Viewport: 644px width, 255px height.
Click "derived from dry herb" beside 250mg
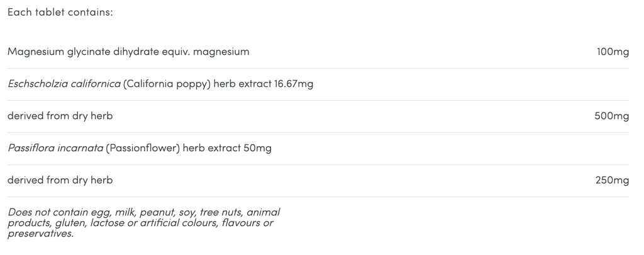pyautogui.click(x=60, y=180)
